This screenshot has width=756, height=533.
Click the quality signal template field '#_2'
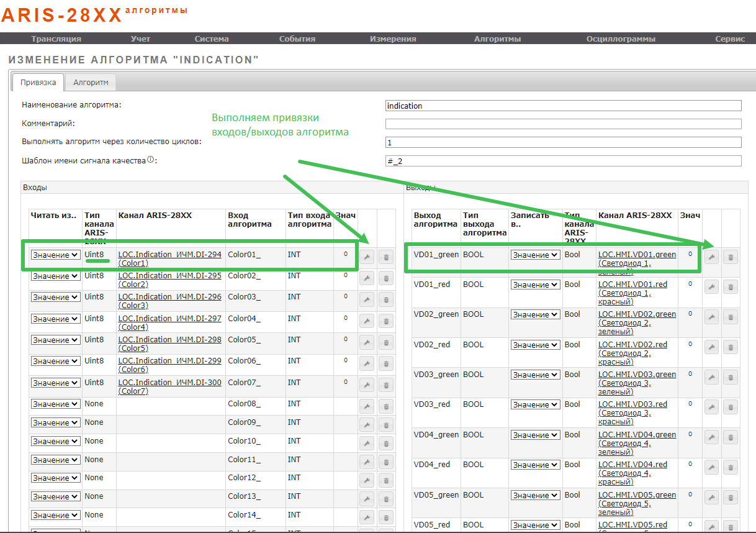coord(564,161)
